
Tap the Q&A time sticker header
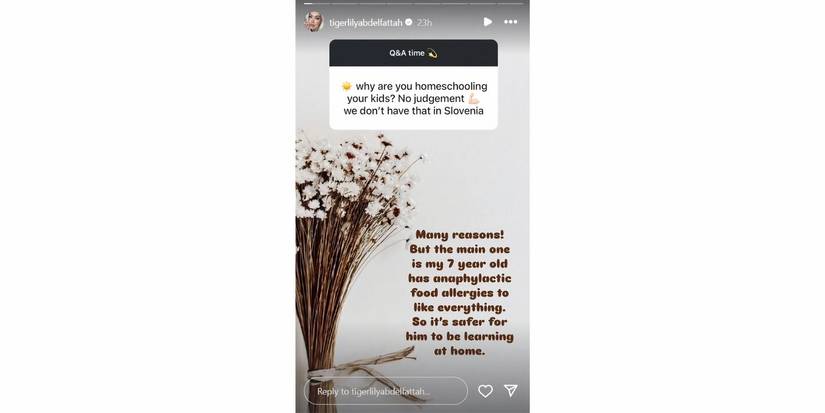414,53
